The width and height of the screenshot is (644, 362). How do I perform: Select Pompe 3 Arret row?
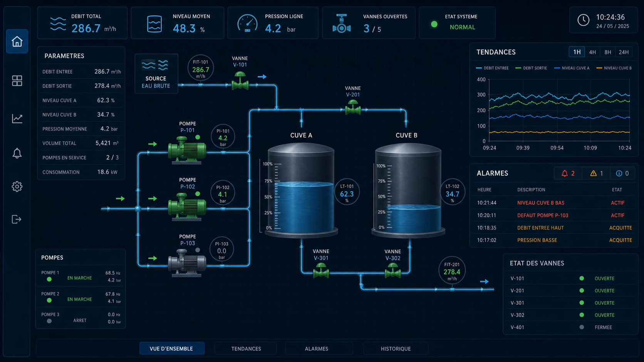coord(81,318)
